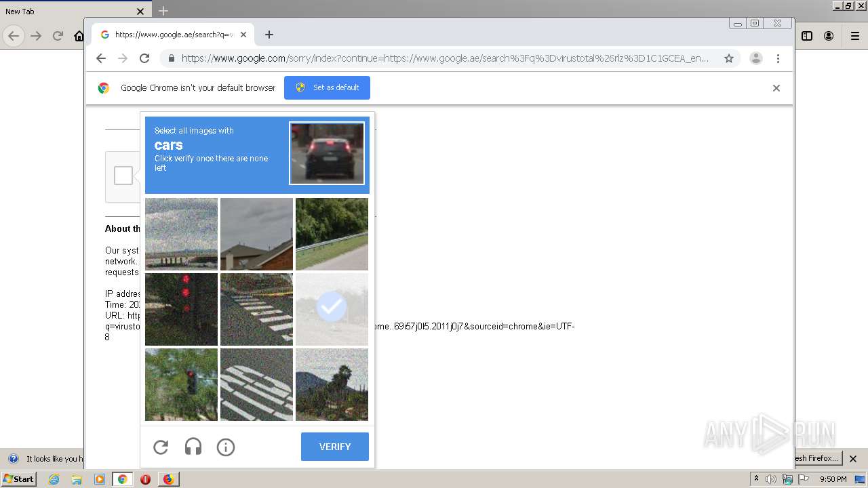Launch Internet Explorer from taskbar
Viewport: 868px width, 488px height.
click(54, 479)
